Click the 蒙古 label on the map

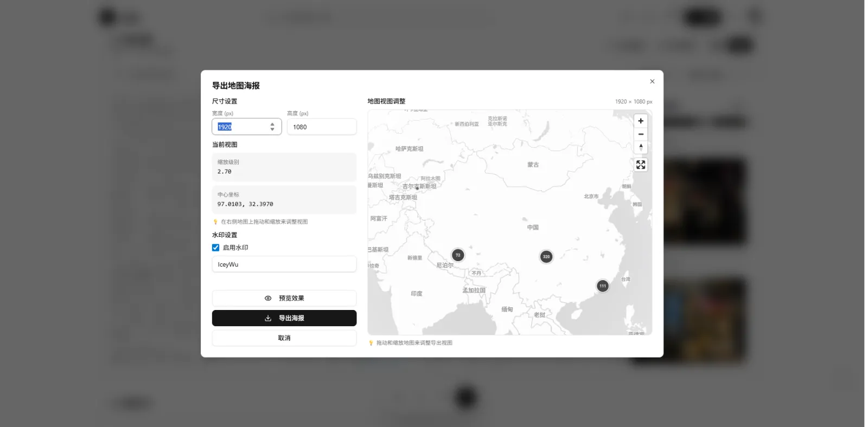point(533,165)
